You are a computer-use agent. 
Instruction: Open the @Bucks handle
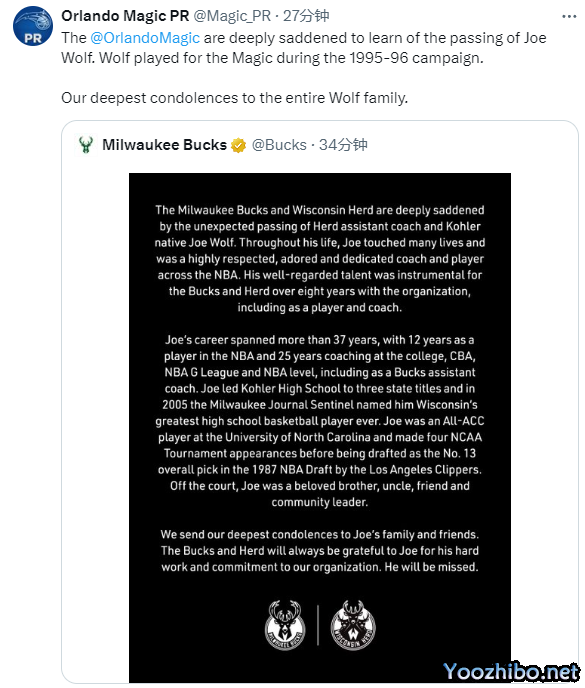[x=279, y=144]
